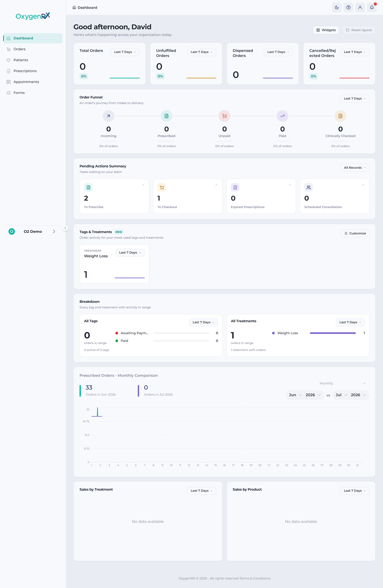Open the Jul month selector

coord(341,395)
